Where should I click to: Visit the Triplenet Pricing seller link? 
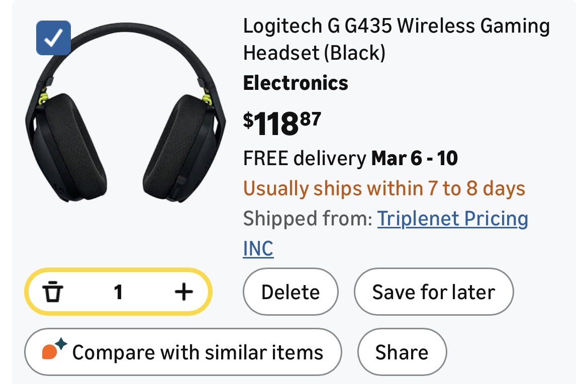click(x=452, y=218)
